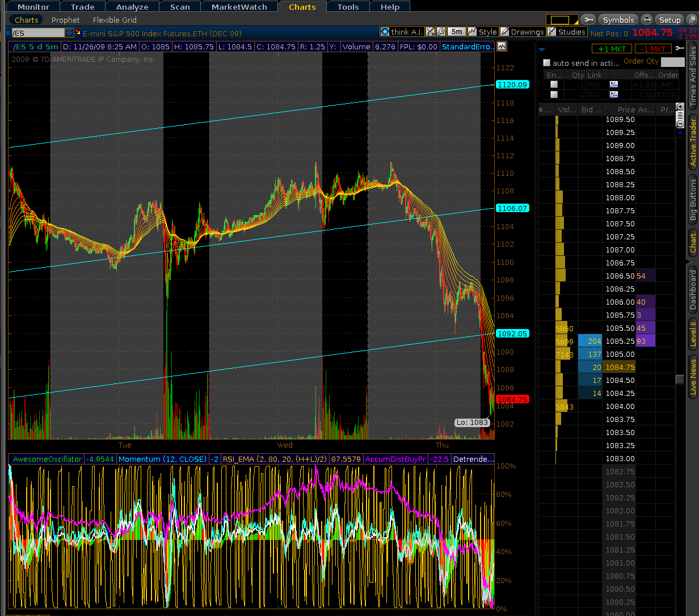
Task: Click the think A.I. icon
Action: 385,32
